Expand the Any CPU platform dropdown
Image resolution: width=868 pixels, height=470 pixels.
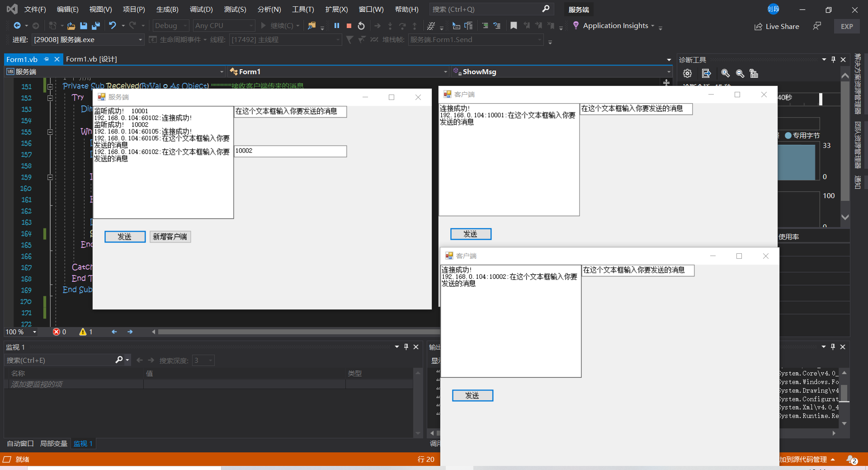coord(251,25)
